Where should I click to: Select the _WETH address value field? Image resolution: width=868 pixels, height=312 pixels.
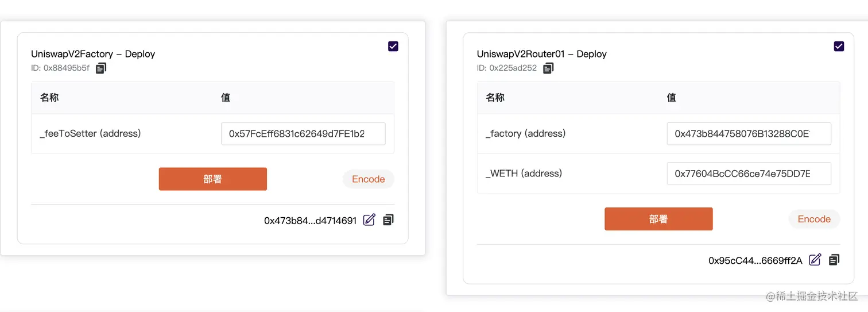pos(749,174)
